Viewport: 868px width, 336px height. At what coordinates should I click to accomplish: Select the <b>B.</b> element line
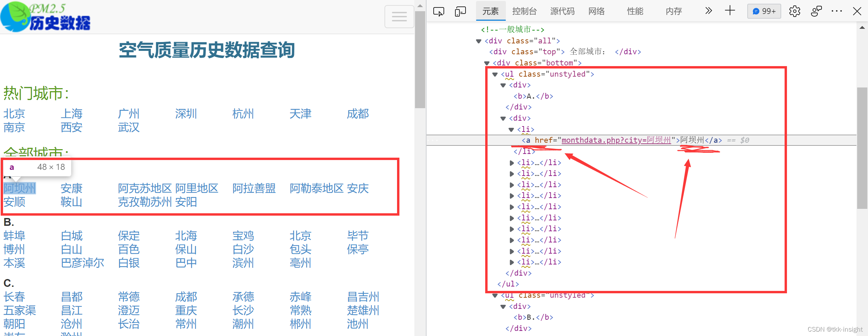point(533,317)
